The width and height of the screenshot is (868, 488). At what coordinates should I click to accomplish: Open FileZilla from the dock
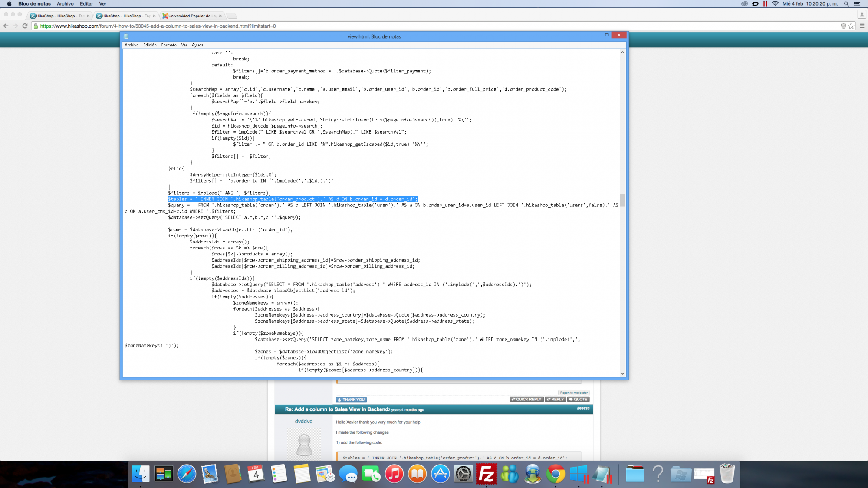pos(486,474)
